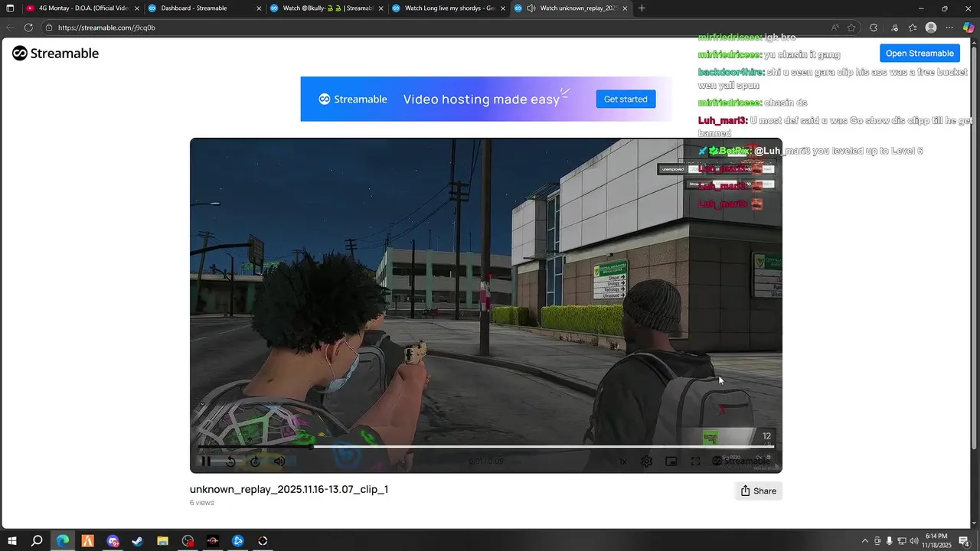The image size is (980, 551).
Task: Open Steam from the taskbar
Action: coord(138,541)
